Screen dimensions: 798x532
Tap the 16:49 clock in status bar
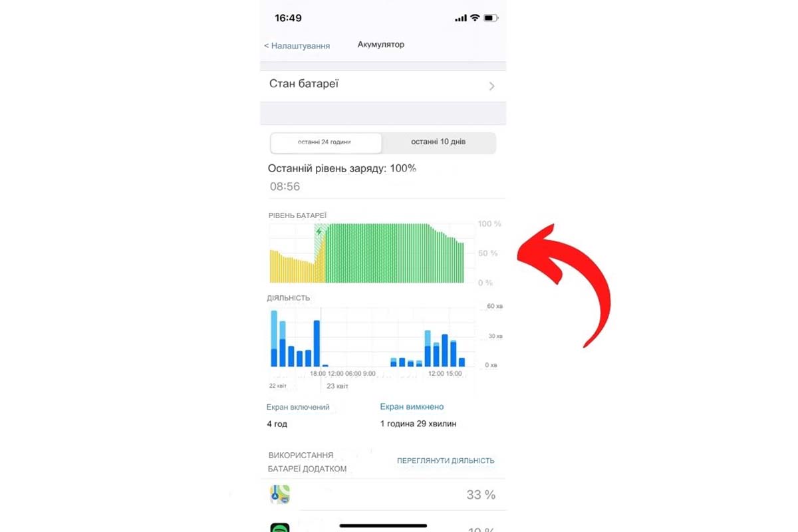coord(288,18)
